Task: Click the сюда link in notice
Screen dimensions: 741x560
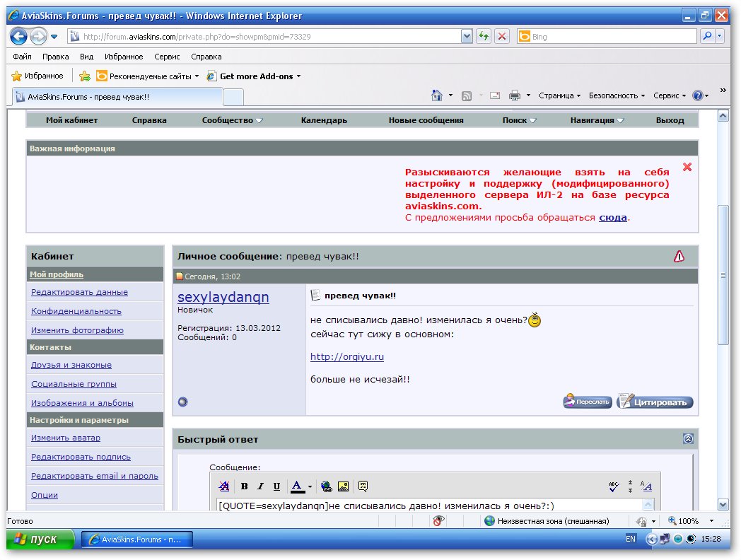Action: coord(613,217)
